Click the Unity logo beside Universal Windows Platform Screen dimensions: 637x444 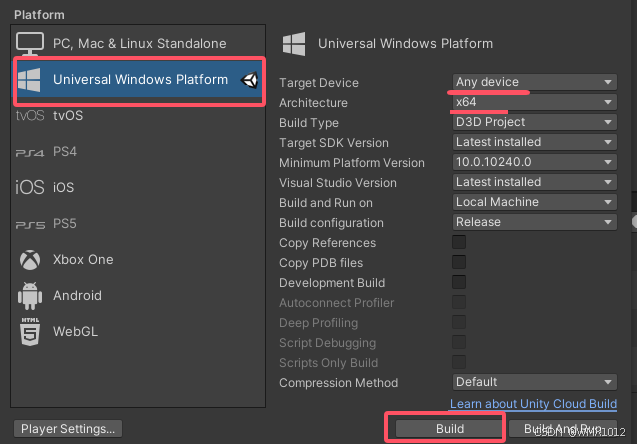pyautogui.click(x=249, y=80)
